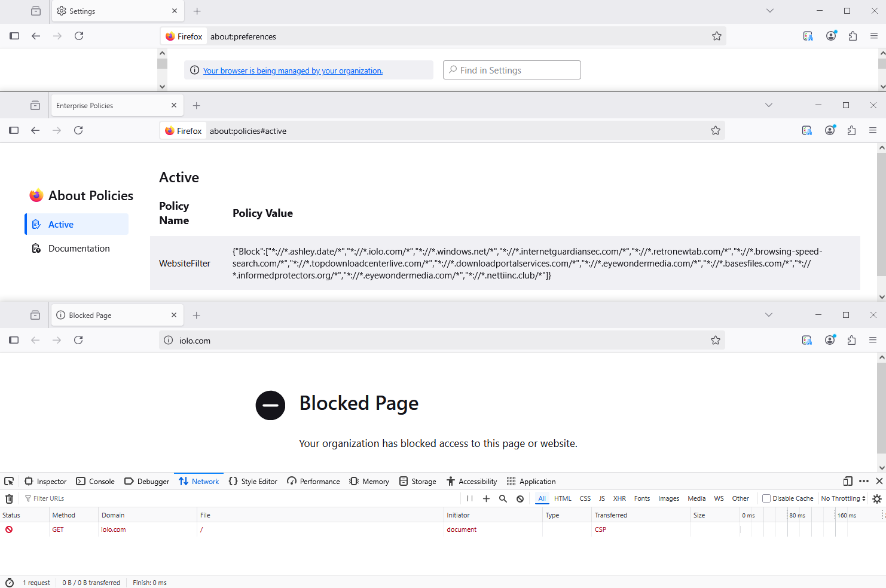This screenshot has width=886, height=588.
Task: Open request blocking icon in Network panel
Action: point(520,498)
